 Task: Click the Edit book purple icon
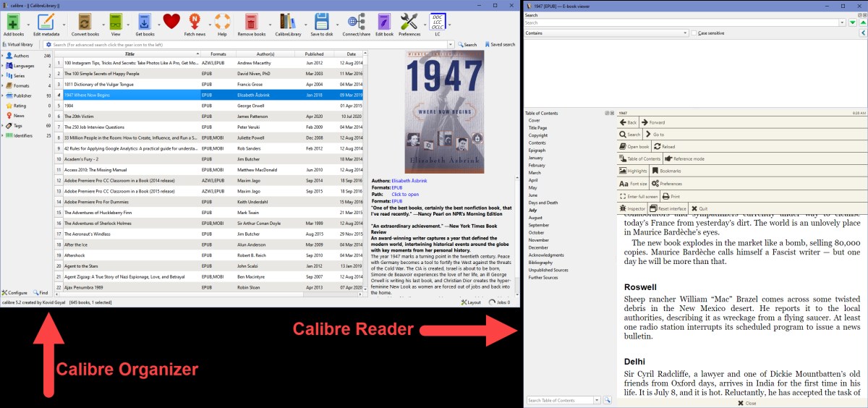pyautogui.click(x=384, y=22)
